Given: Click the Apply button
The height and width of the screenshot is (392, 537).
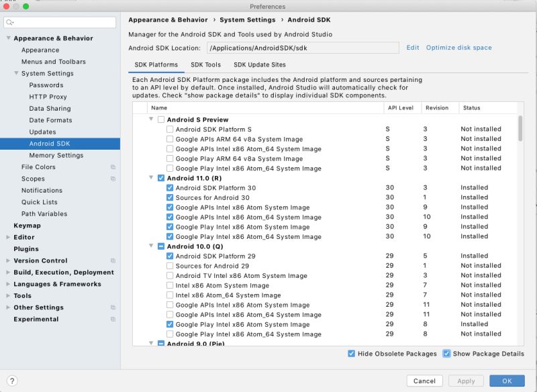Looking at the screenshot, I should tap(466, 381).
